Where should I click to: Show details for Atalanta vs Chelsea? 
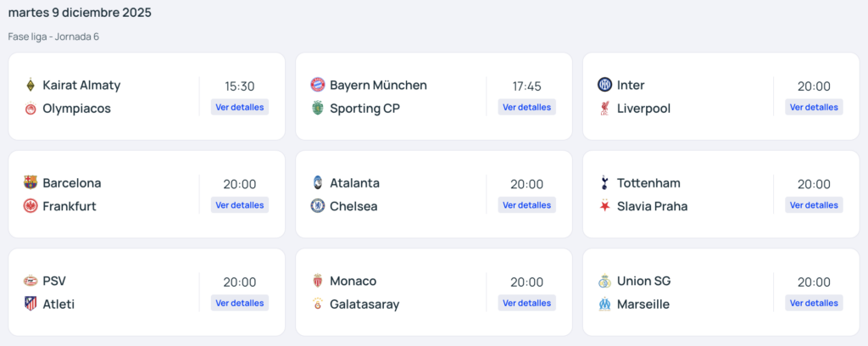526,205
